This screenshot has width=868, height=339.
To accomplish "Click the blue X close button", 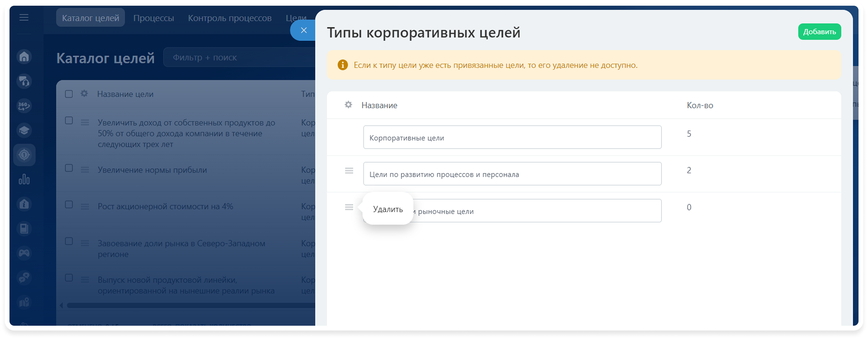I will point(304,30).
